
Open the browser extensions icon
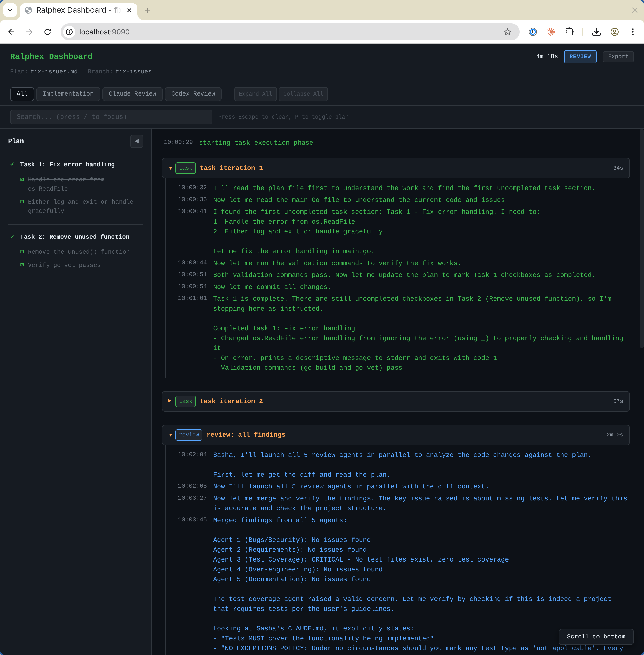[570, 31]
